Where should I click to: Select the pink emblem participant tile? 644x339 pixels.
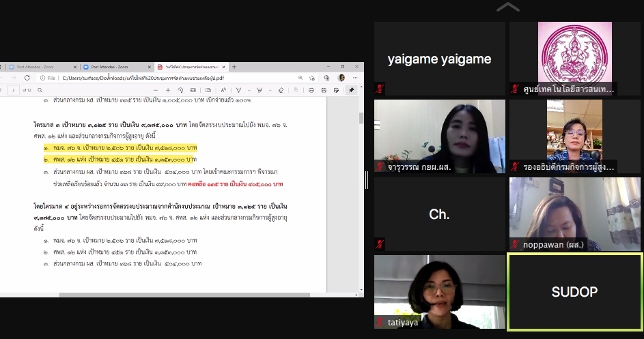pyautogui.click(x=574, y=59)
